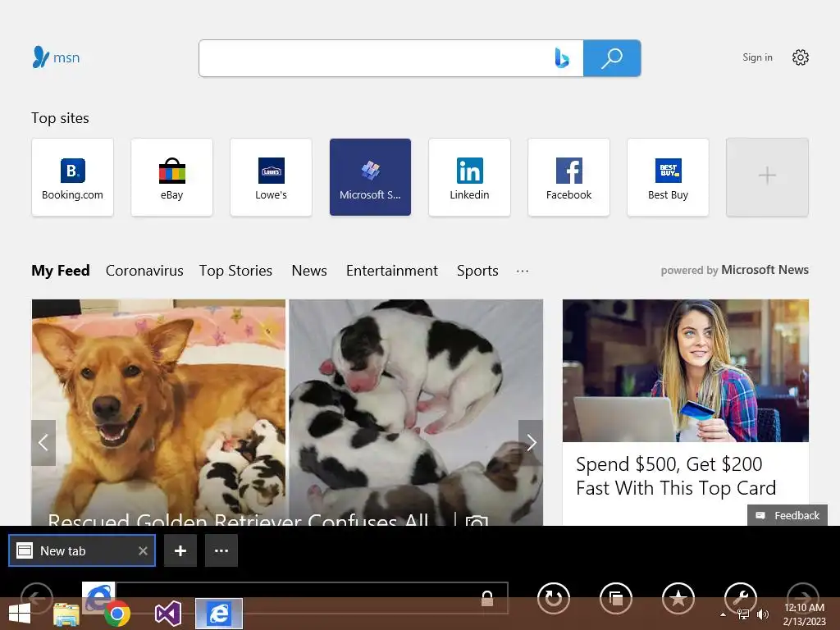Show next story with right carousel arrow
Image resolution: width=840 pixels, height=630 pixels.
[531, 442]
